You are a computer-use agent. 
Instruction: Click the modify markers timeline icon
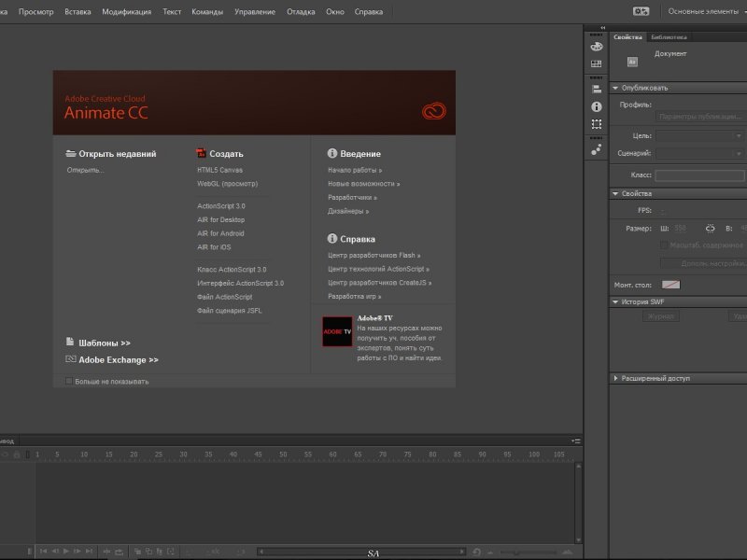coord(171,552)
